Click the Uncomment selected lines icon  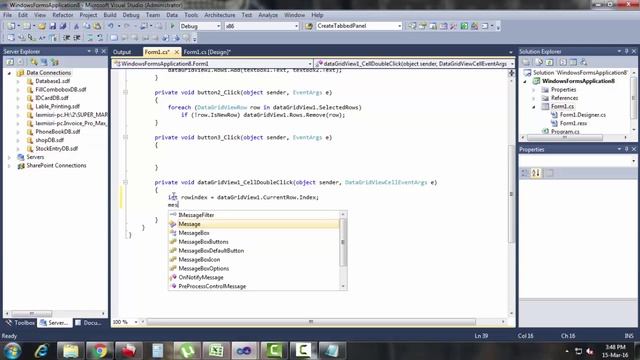click(x=100, y=38)
